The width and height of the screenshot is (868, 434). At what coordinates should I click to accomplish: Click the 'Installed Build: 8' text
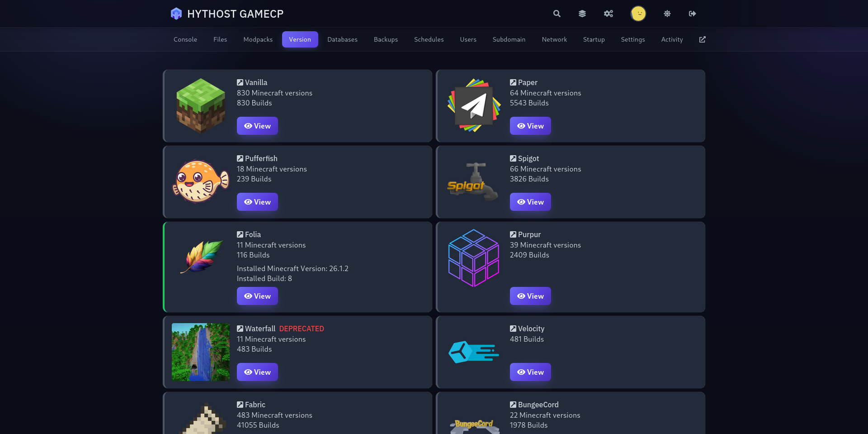(264, 278)
